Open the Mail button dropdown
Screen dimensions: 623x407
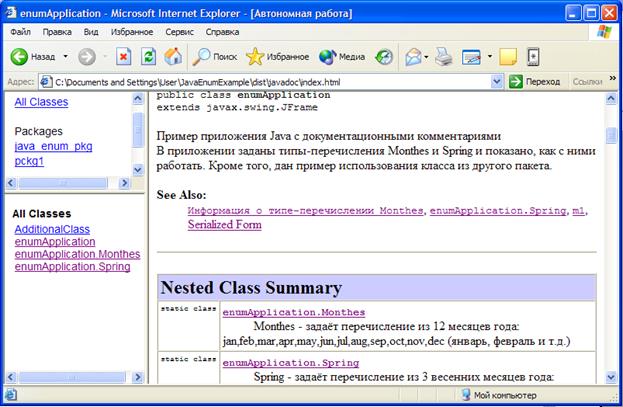427,57
